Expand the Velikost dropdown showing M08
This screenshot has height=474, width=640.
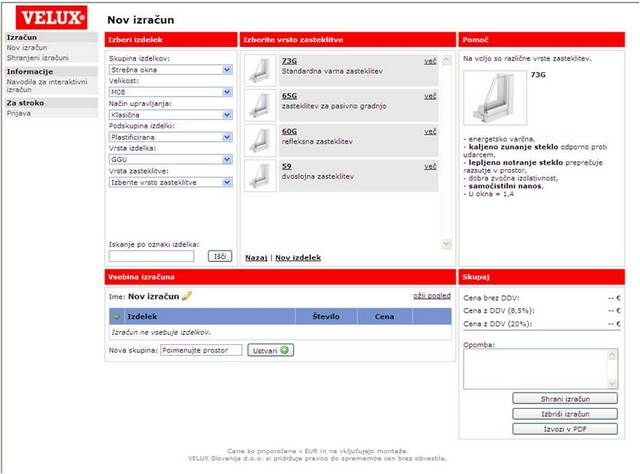pos(171,92)
